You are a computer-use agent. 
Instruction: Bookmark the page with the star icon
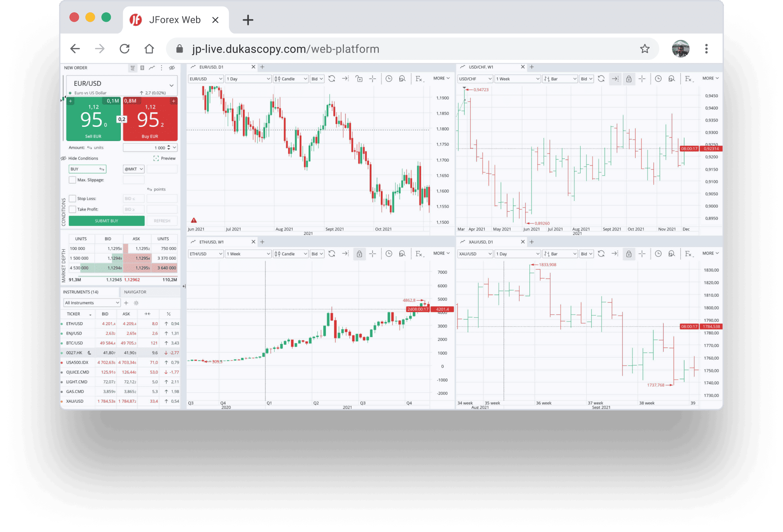(645, 49)
